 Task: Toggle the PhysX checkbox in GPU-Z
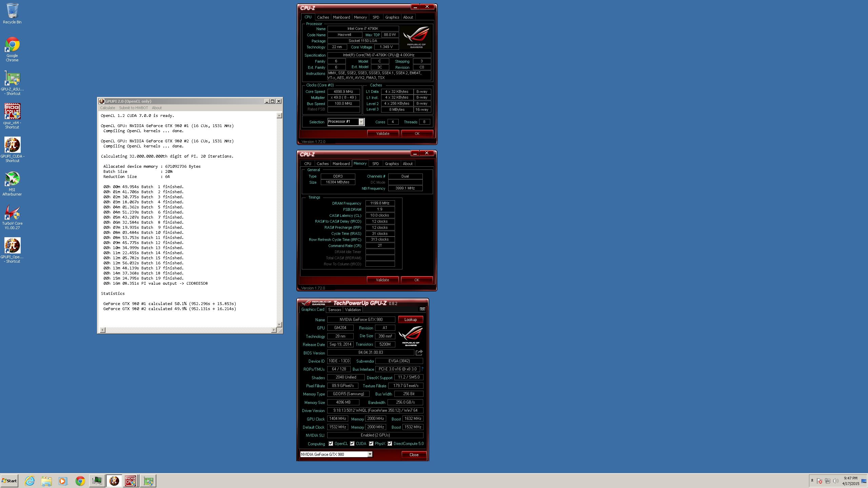(x=371, y=444)
